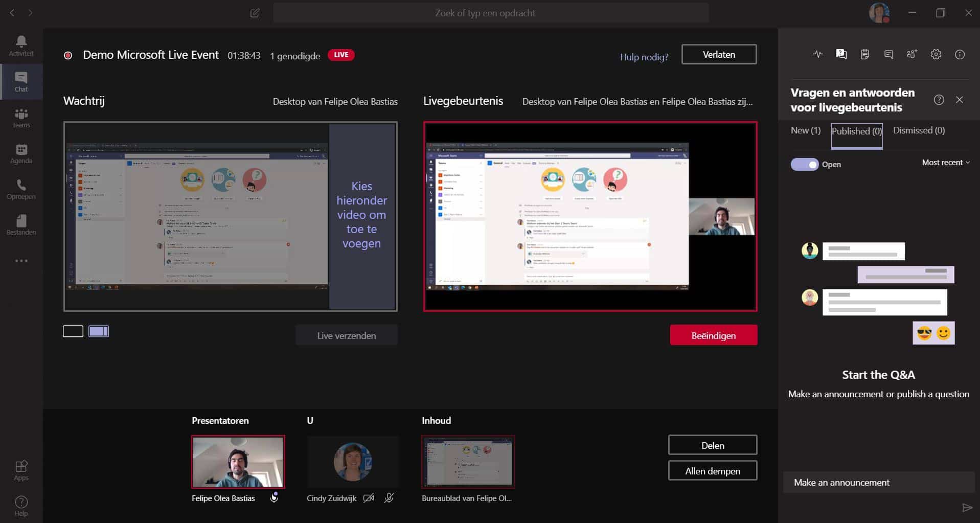Image resolution: width=980 pixels, height=523 pixels.
Task: Open the profile avatar menu
Action: tap(879, 13)
